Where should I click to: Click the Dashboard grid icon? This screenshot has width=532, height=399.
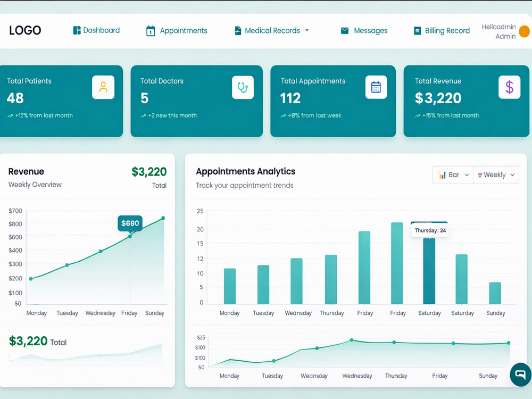click(77, 30)
